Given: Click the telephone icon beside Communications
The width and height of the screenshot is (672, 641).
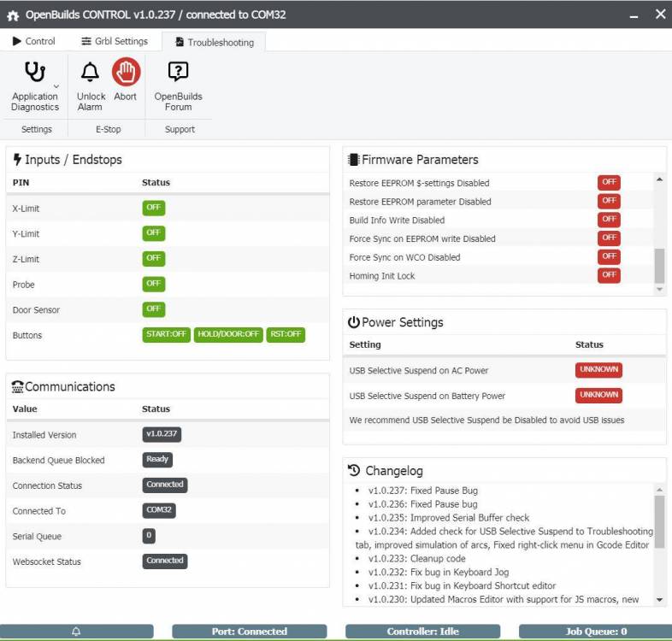Looking at the screenshot, I should click(x=18, y=386).
